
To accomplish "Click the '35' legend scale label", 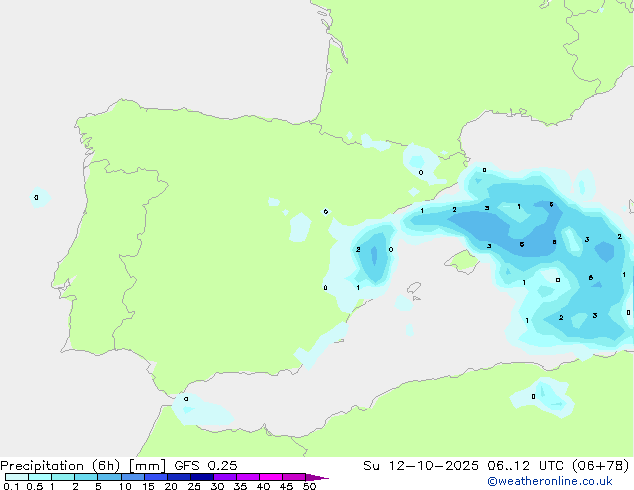I will (240, 486).
